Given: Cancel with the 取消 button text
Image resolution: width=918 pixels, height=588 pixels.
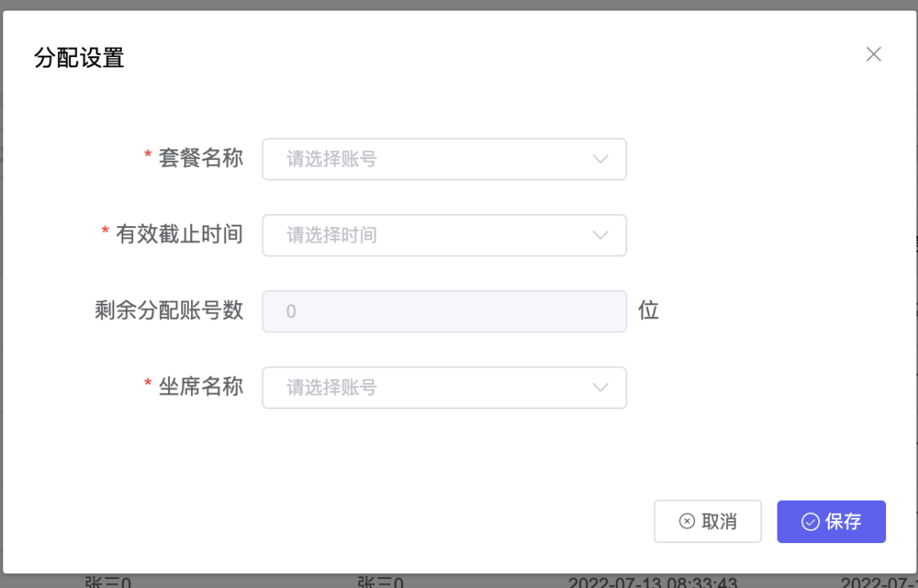Looking at the screenshot, I should [x=719, y=521].
